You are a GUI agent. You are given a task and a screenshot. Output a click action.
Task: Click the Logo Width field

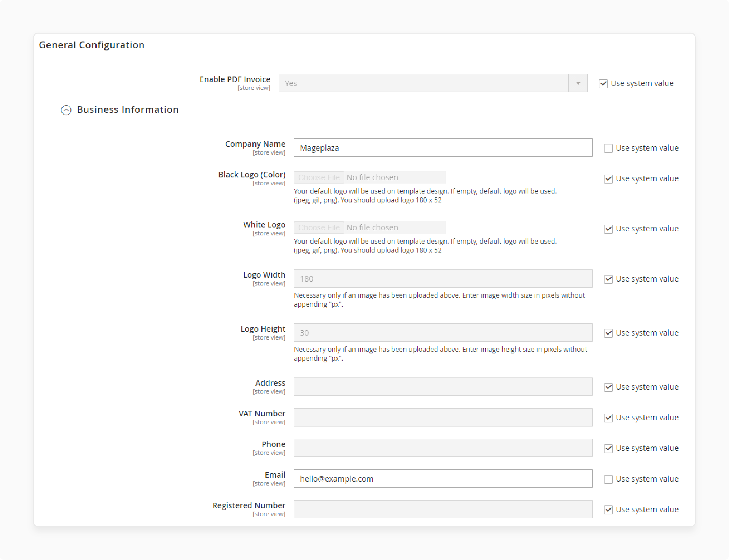pos(443,279)
